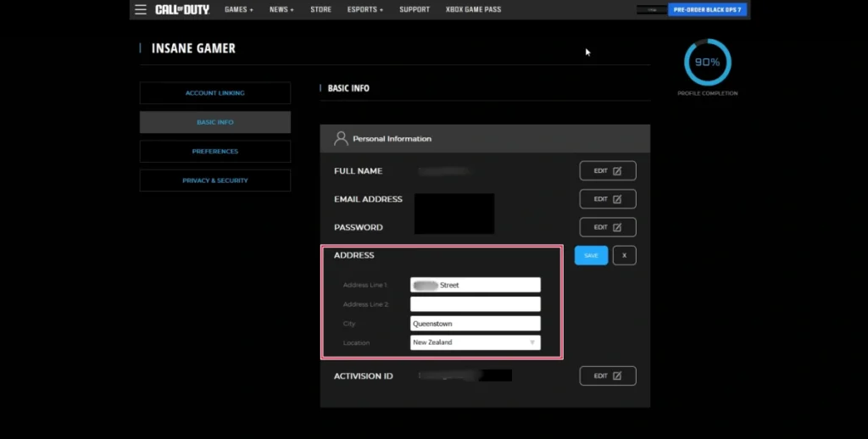
Task: Click the INSANE GAMER heading
Action: coord(193,48)
